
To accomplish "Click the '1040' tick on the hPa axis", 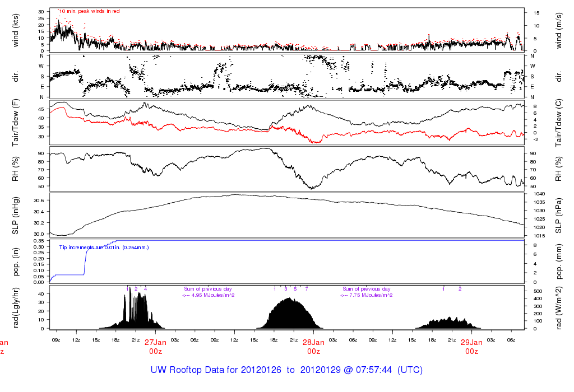I will (539, 194).
